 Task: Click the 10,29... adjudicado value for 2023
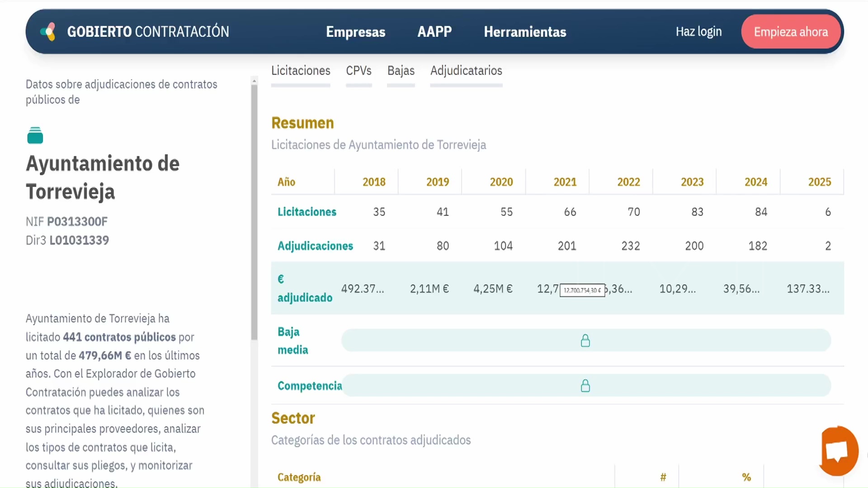pyautogui.click(x=677, y=289)
